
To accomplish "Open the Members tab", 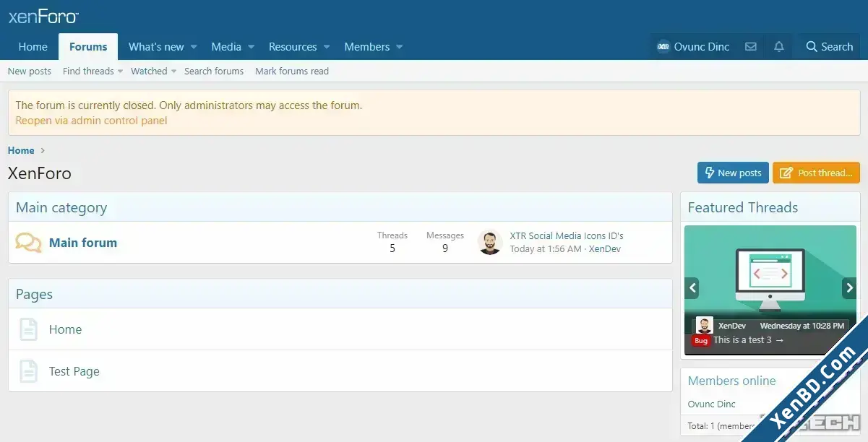I will tap(366, 47).
